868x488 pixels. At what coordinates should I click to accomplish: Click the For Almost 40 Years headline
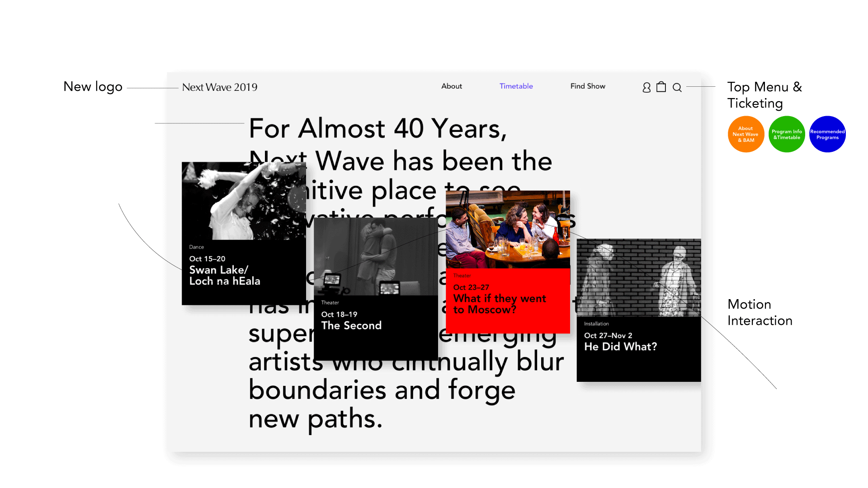pyautogui.click(x=377, y=129)
